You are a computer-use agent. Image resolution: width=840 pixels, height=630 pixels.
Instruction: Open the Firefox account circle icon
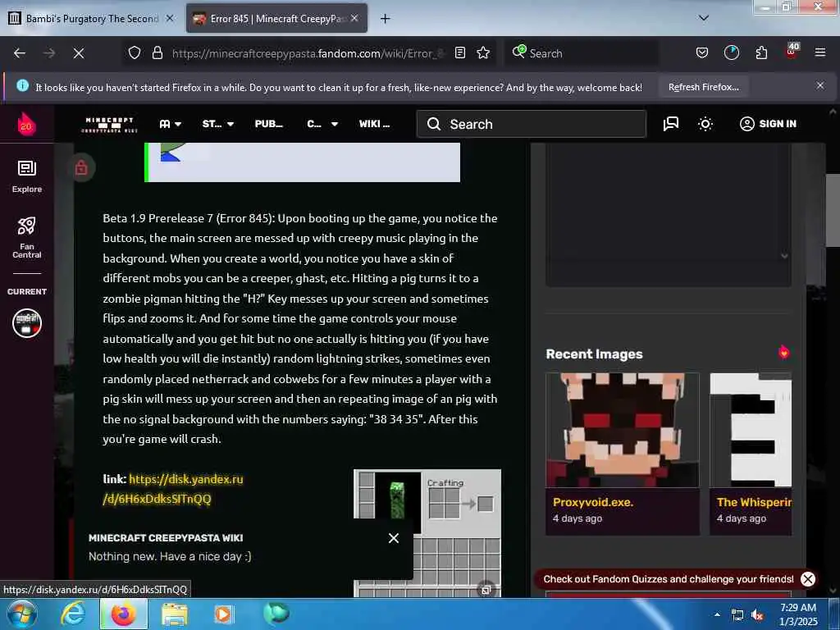tap(731, 52)
